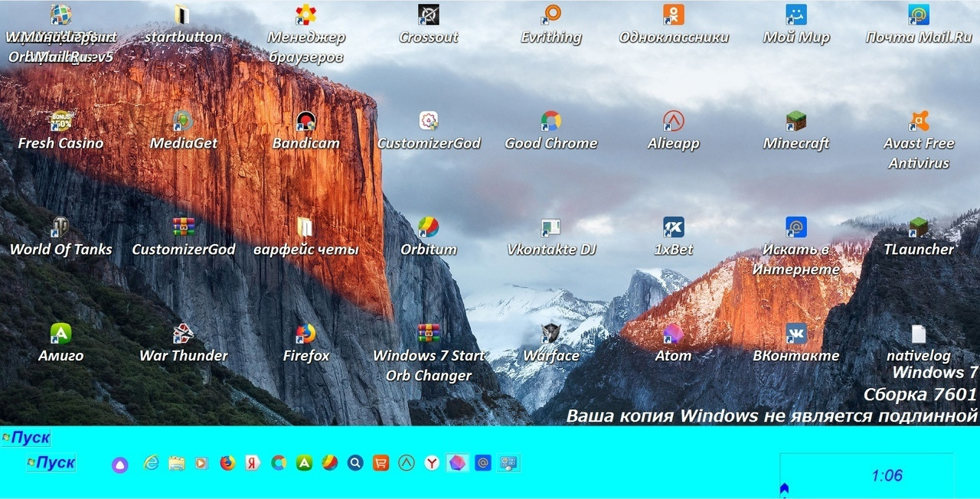
Task: Open the purple Alice assistant in the taskbar
Action: point(119,465)
